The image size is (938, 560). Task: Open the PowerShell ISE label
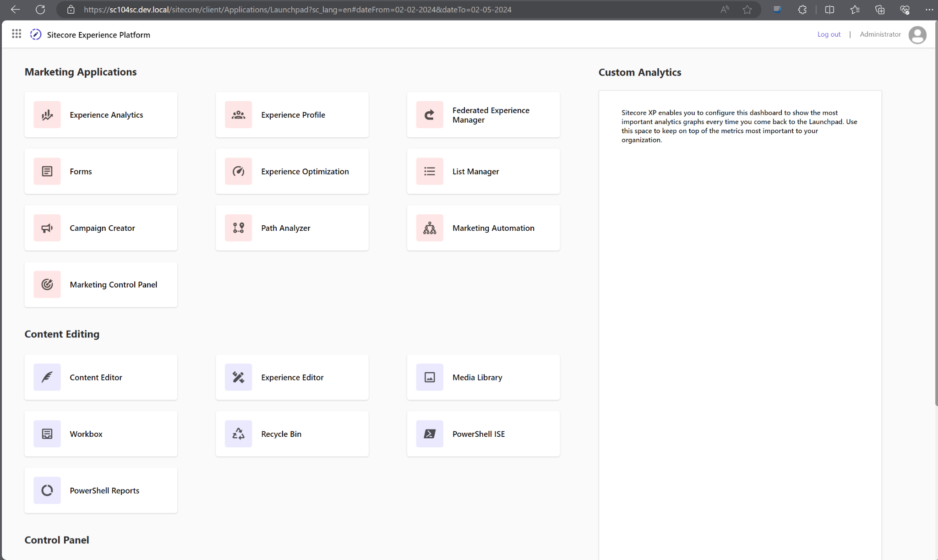click(x=479, y=434)
